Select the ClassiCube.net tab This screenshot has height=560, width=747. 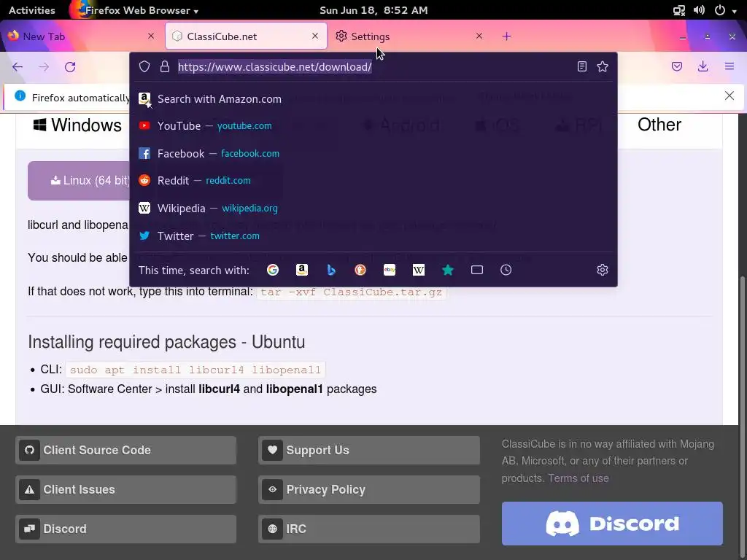(x=246, y=36)
